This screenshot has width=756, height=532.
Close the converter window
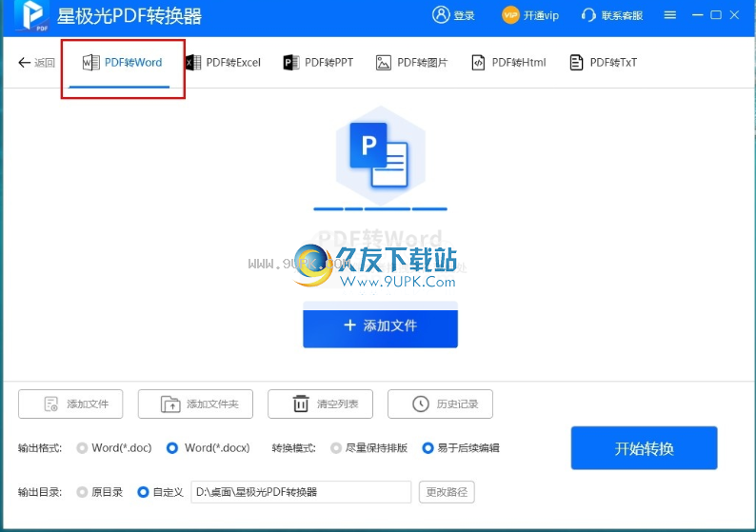tap(734, 15)
